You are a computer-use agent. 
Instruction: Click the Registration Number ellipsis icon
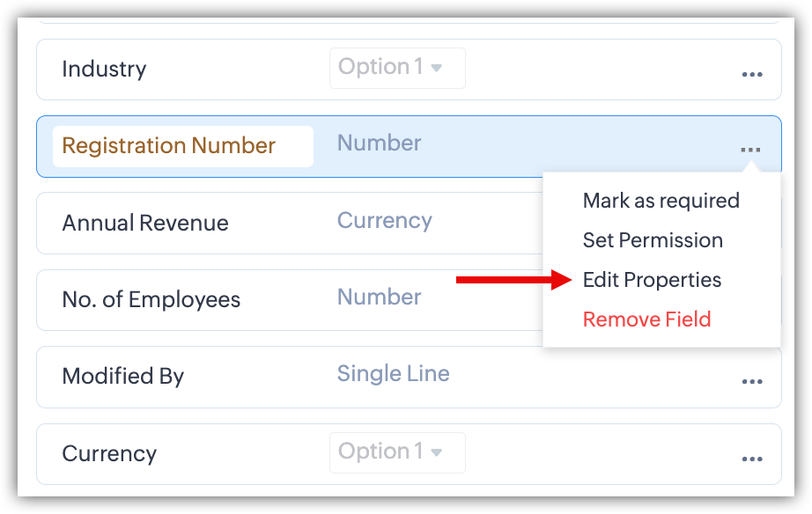coord(750,151)
